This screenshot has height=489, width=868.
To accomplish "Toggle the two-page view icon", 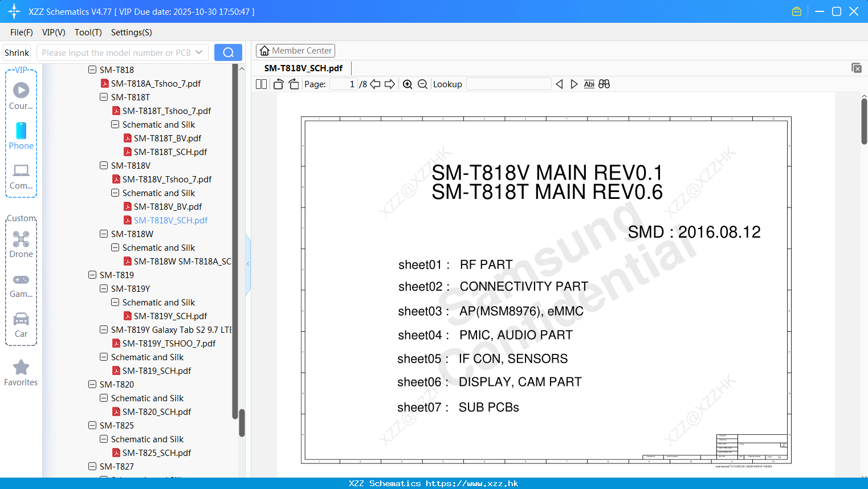I will 261,84.
